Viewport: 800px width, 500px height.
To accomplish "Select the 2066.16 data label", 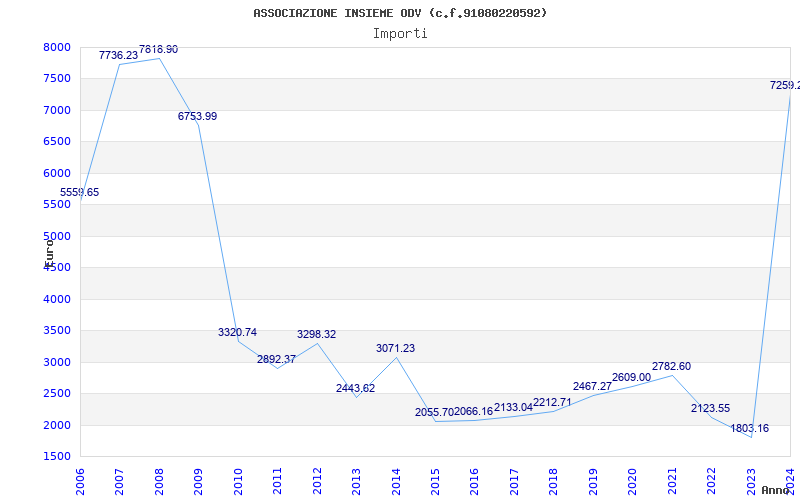I will pyautogui.click(x=473, y=411).
